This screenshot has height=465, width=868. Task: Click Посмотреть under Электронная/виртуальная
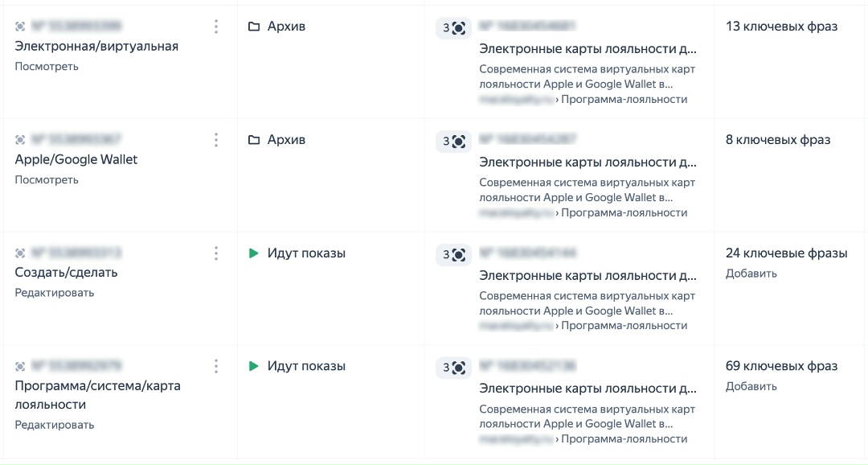[47, 67]
